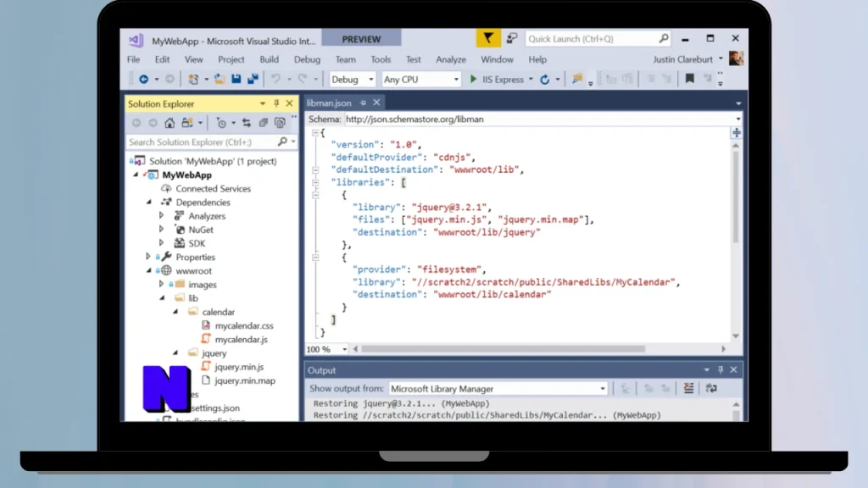The width and height of the screenshot is (868, 488).
Task: Collapse the Dependencies tree node
Action: (149, 202)
